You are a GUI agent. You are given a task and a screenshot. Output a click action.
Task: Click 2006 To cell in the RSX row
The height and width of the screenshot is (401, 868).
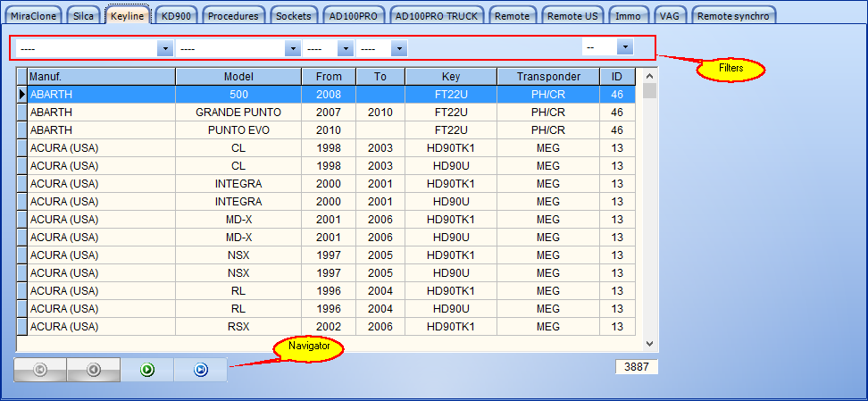point(380,326)
